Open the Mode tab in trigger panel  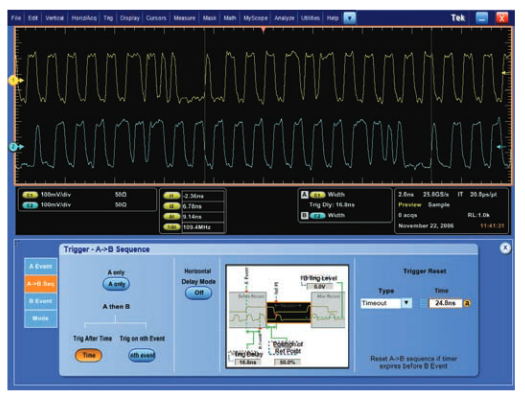tap(41, 319)
